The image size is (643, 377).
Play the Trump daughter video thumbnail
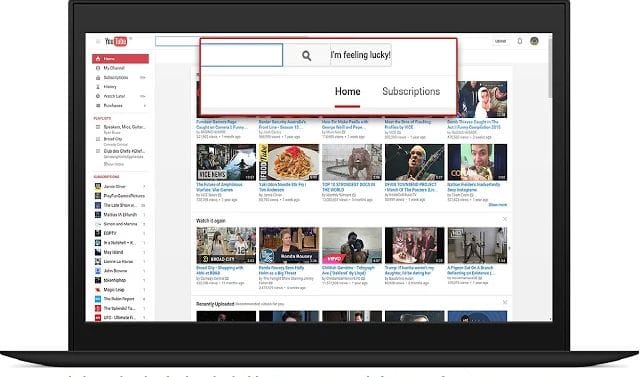pos(415,245)
